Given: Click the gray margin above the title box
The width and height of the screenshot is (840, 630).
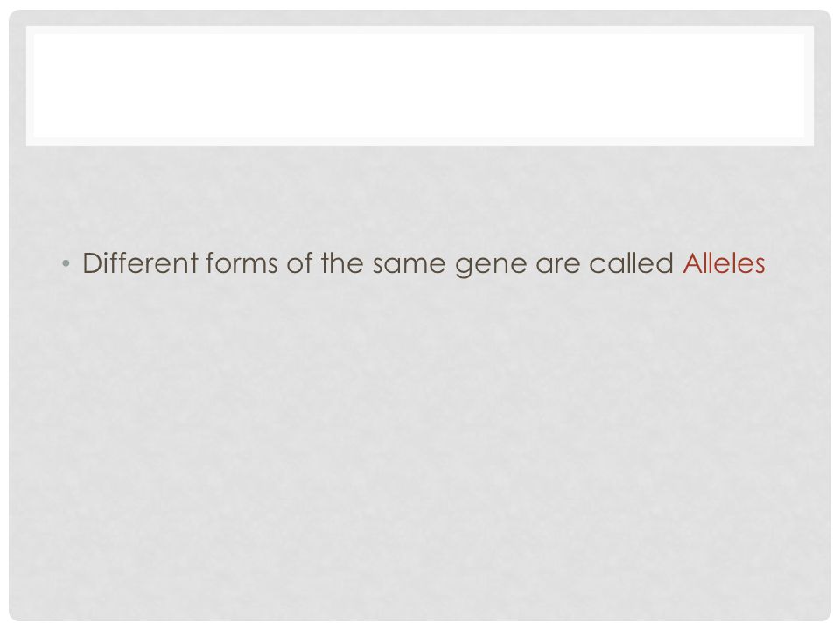Looking at the screenshot, I should [x=419, y=17].
